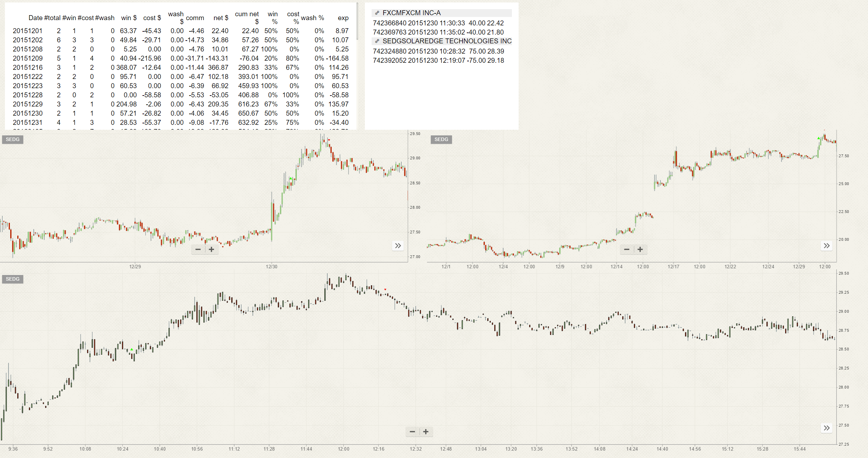Viewport: 868px width, 458px height.
Task: Select the 20151202 date row
Action: [x=181, y=40]
